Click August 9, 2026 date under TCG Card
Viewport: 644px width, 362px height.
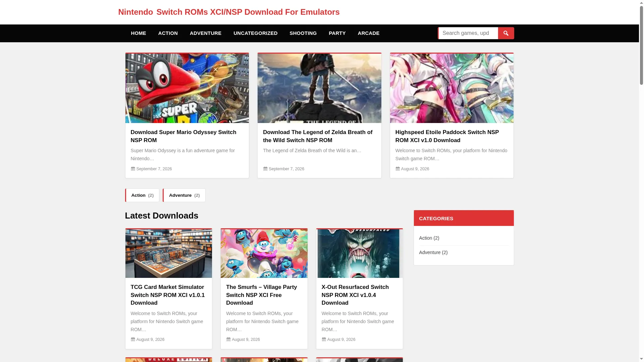150,340
